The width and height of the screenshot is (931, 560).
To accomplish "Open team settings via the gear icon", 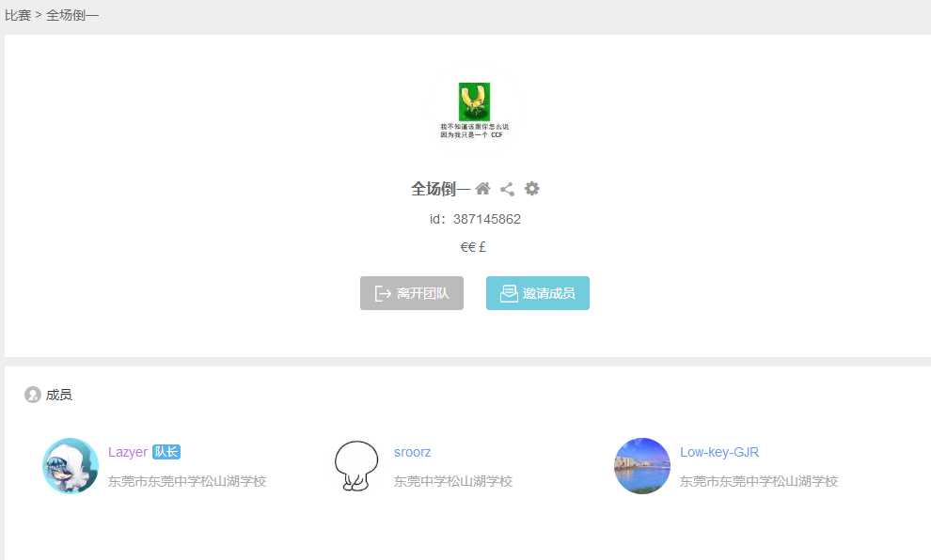I will point(531,188).
